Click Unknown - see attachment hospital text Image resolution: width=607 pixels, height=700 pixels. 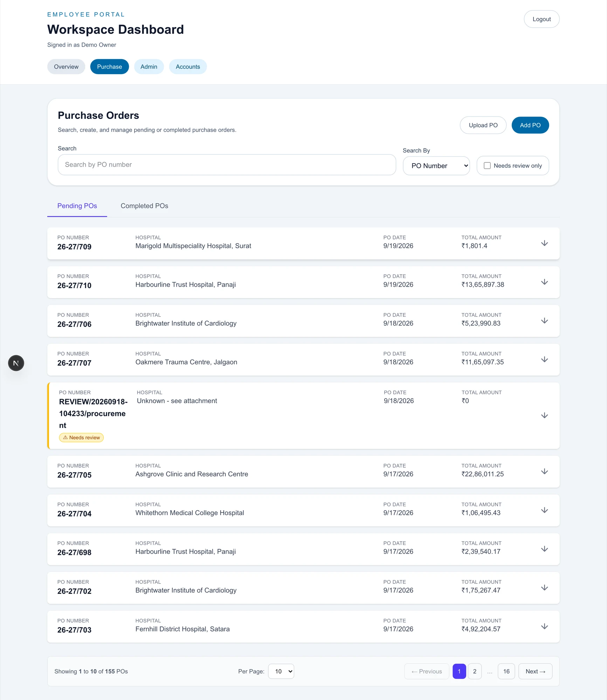177,401
